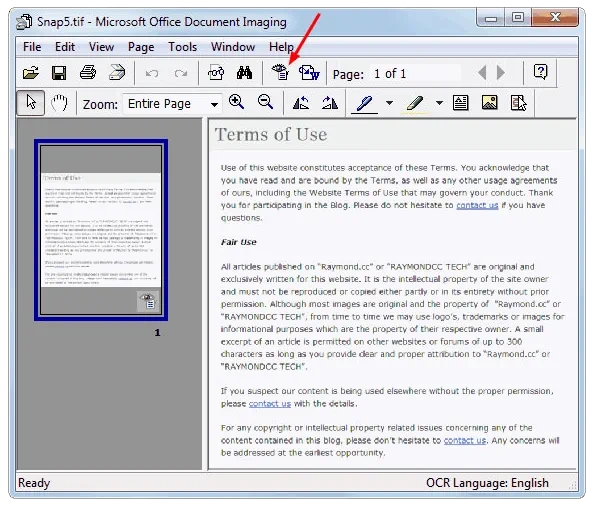
Task: Click the Scan New Document icon
Action: 117,73
